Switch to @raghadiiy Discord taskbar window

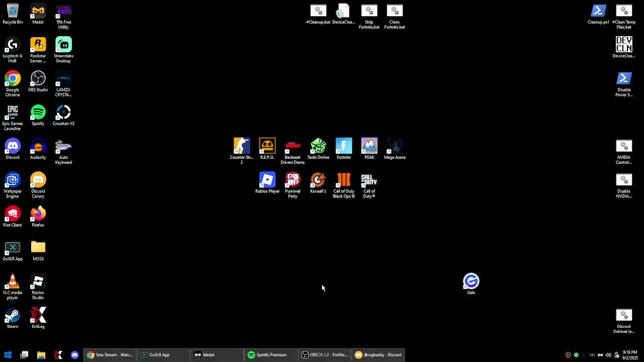[x=379, y=355]
